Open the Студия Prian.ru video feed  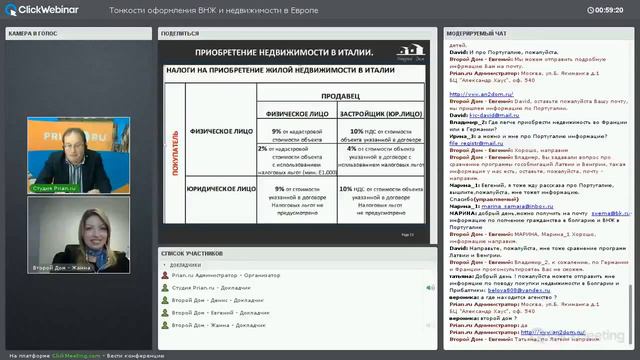78,155
